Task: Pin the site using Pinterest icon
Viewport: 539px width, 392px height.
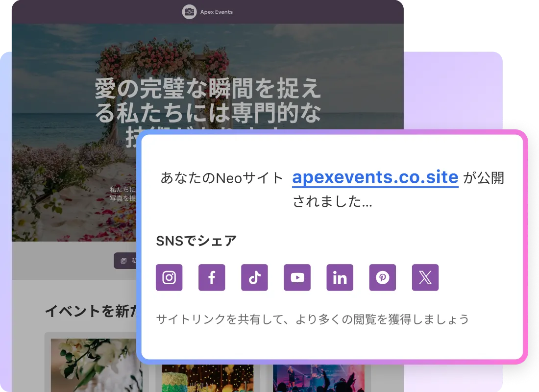Action: [383, 277]
